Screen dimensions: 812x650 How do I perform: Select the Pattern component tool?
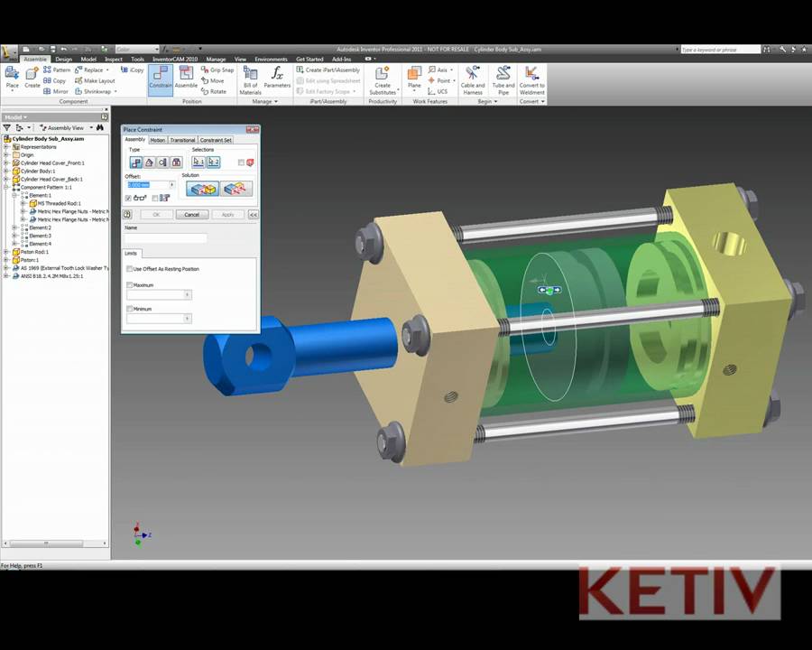click(57, 70)
